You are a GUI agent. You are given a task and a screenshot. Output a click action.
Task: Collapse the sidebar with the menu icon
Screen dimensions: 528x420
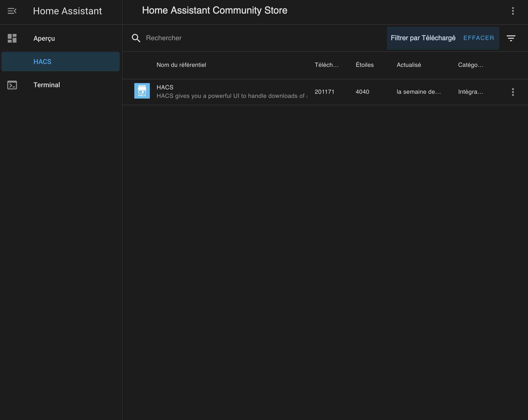12,11
